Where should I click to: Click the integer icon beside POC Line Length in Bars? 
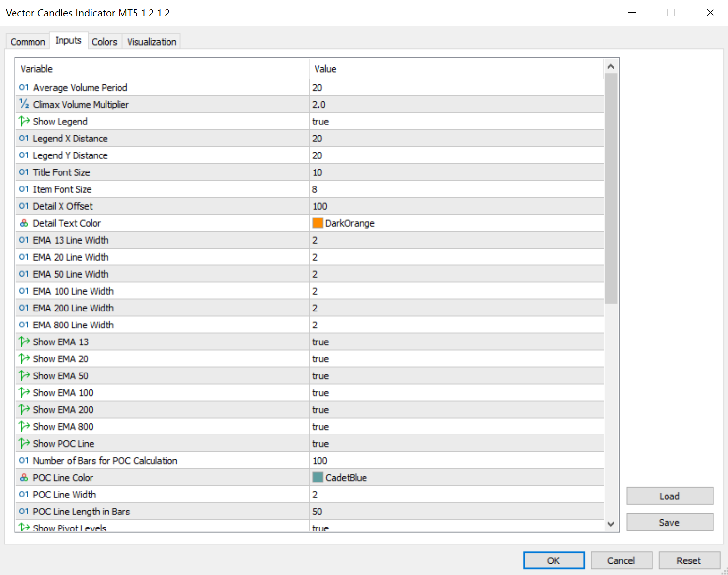point(24,512)
